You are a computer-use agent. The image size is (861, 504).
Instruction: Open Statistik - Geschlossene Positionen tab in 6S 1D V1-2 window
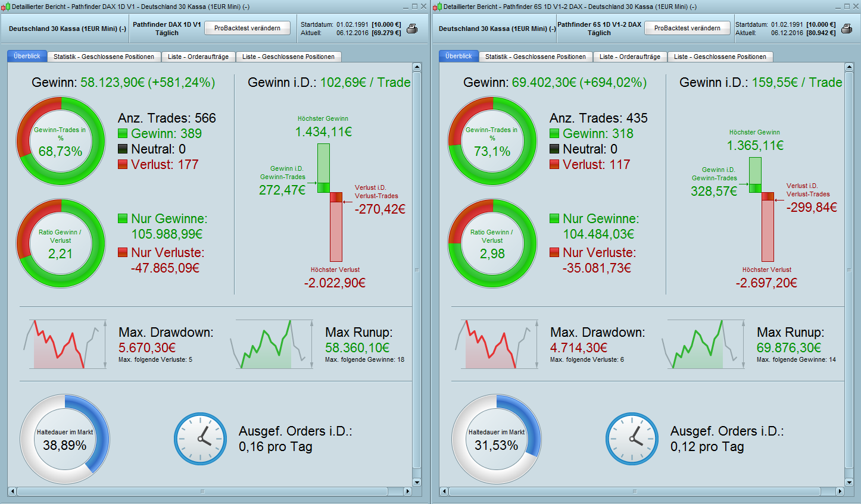click(535, 57)
